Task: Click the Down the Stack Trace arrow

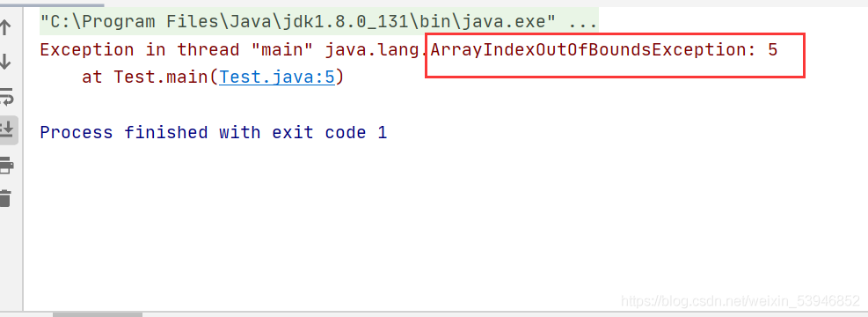Action: coord(5,62)
